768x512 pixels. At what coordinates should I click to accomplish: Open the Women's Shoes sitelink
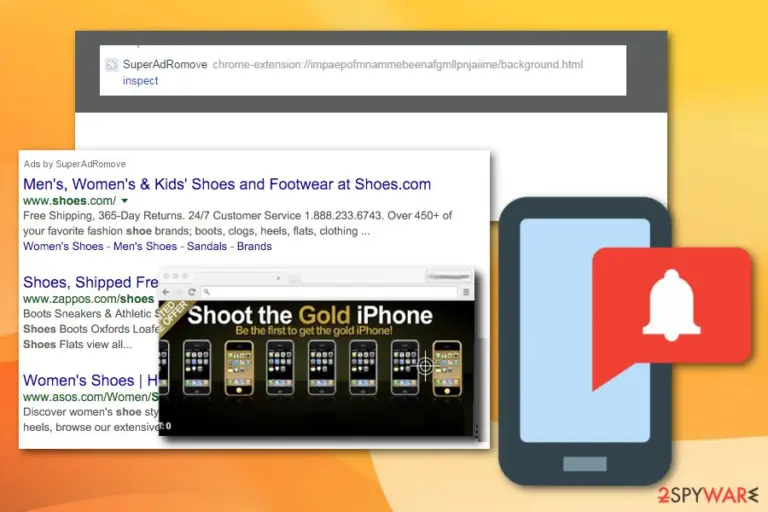[x=63, y=246]
